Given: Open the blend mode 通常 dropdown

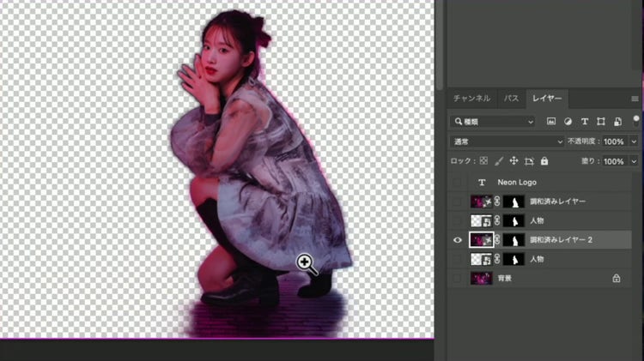Looking at the screenshot, I should (507, 141).
